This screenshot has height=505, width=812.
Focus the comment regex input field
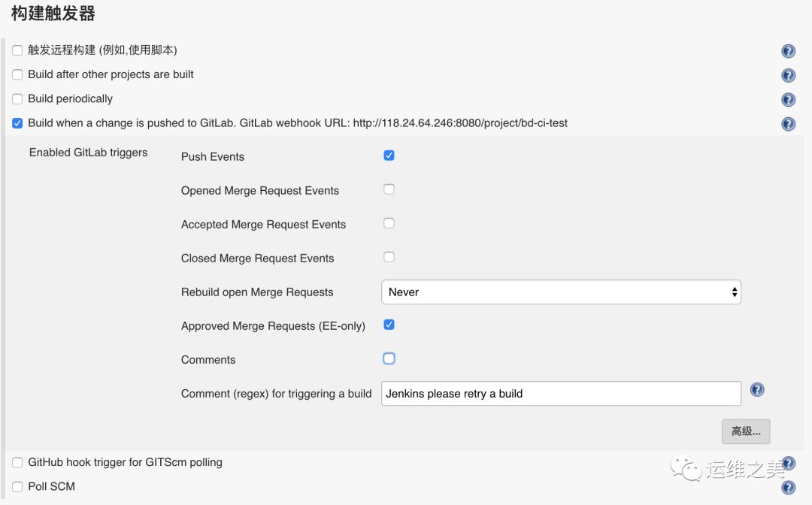click(x=561, y=394)
